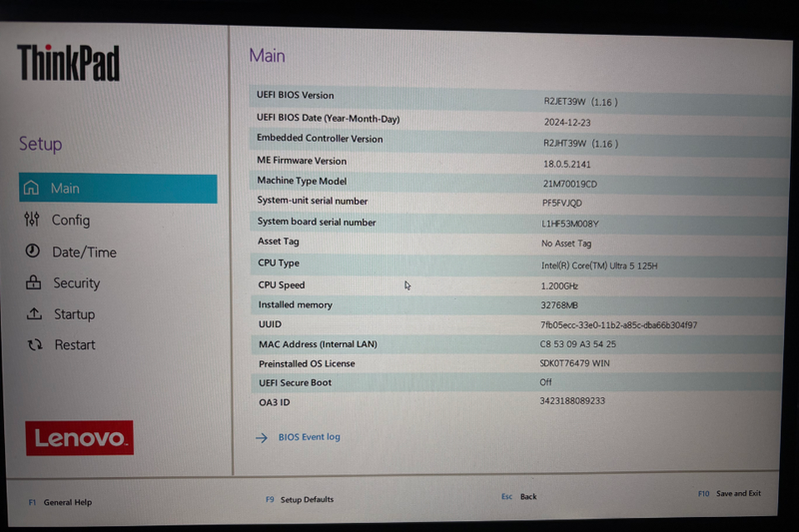Screen dimensions: 799x532
Task: Open the Restart section
Action: pyautogui.click(x=75, y=344)
